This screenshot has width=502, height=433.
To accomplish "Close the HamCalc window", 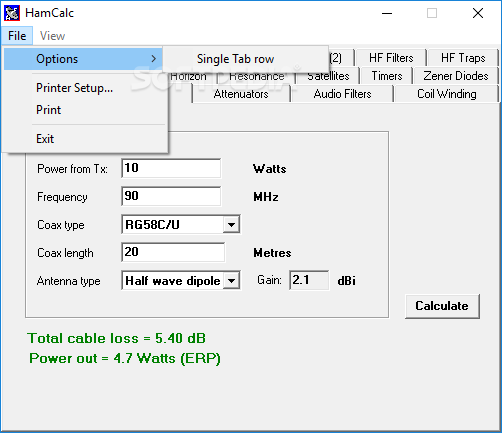I will tap(478, 13).
